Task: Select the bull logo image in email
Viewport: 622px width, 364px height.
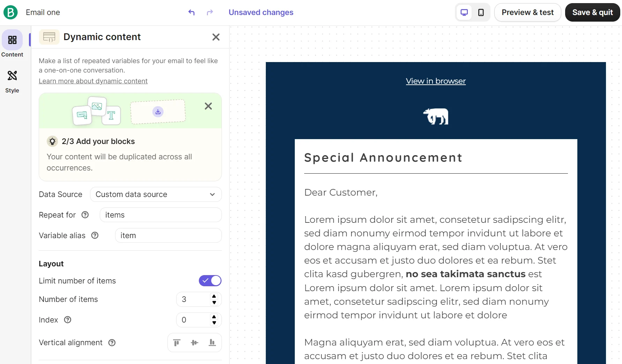Action: coord(436,116)
